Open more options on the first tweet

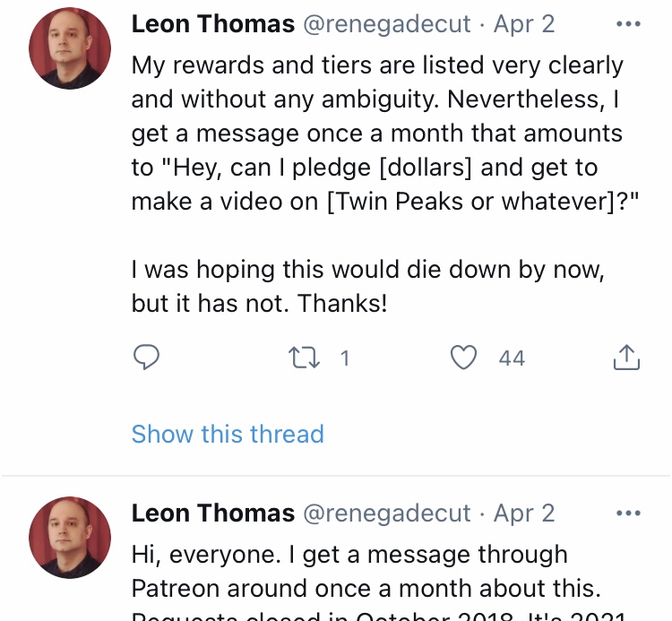click(x=628, y=24)
